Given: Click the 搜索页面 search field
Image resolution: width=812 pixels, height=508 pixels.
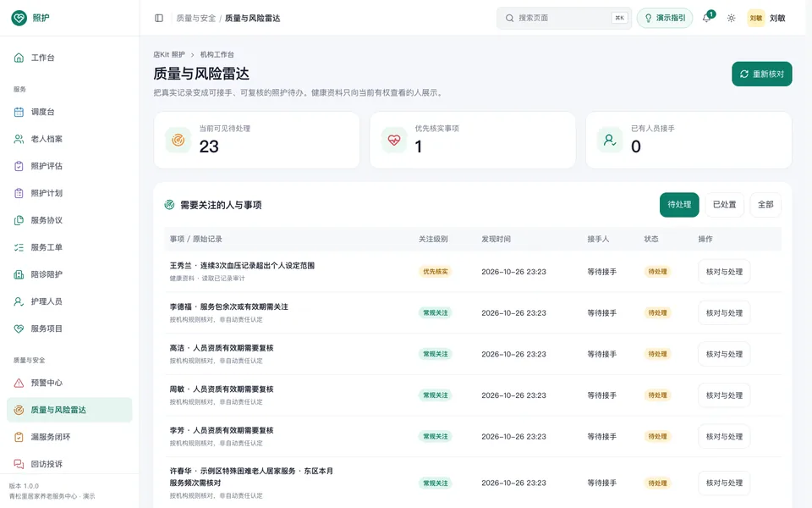Looking at the screenshot, I should (564, 18).
